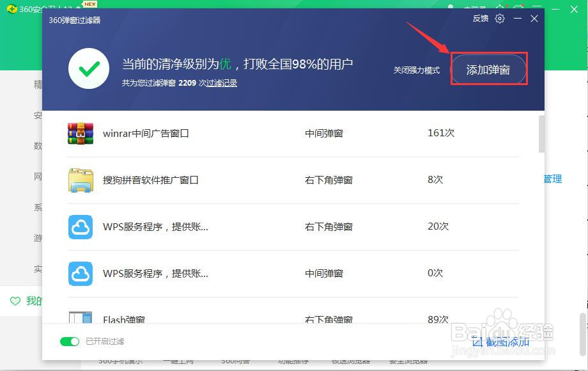
Task: Click the 360弹窗过滤器 title text
Action: 75,20
